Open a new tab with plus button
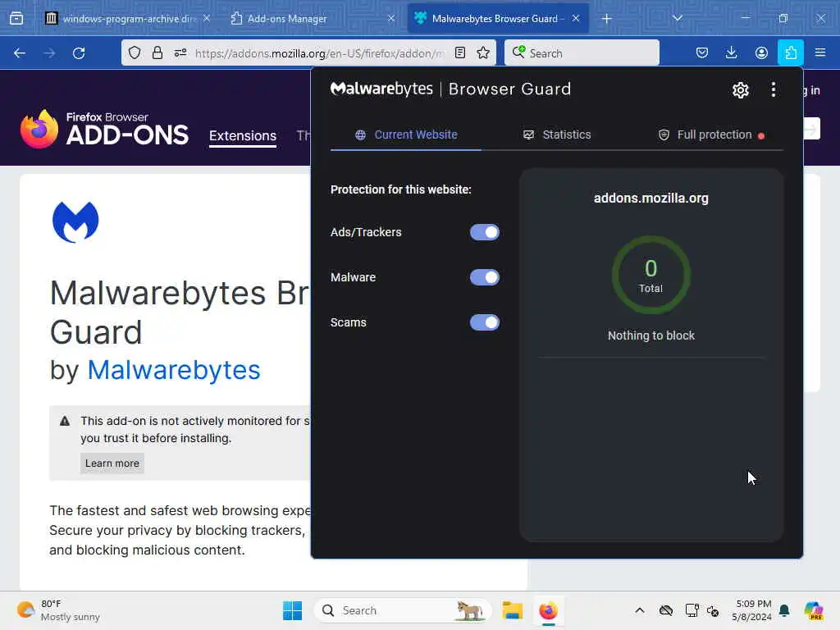The image size is (840, 630). 606,19
